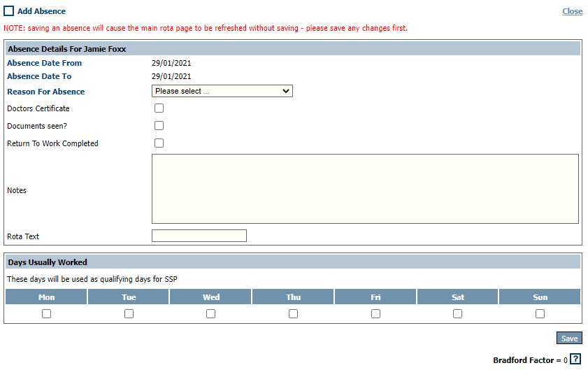
Task: Click the Wed column header
Action: tap(210, 297)
